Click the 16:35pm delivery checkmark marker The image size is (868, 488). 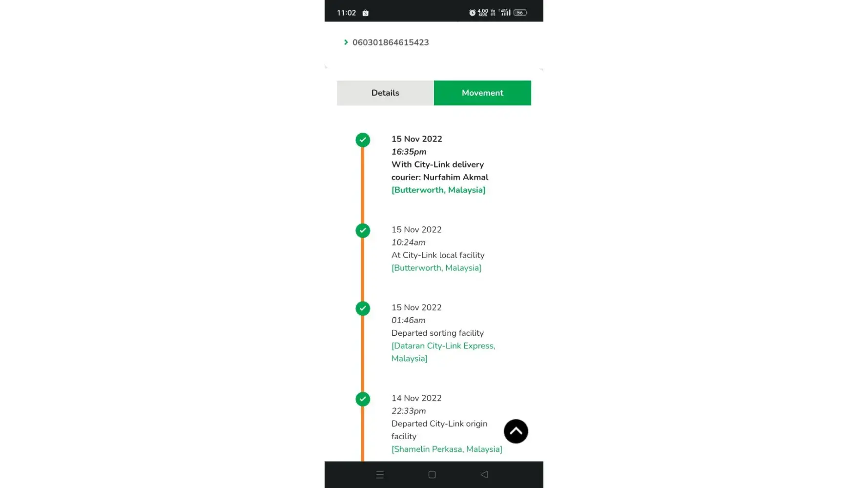click(x=363, y=140)
